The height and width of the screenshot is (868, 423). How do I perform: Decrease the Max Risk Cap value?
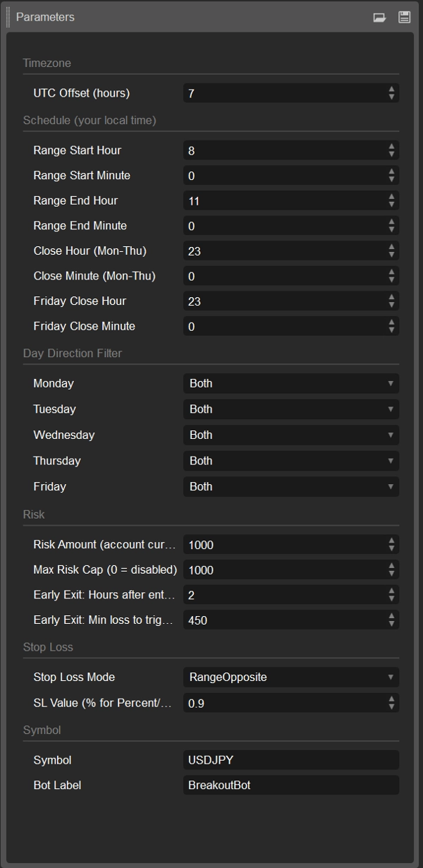[x=391, y=574]
